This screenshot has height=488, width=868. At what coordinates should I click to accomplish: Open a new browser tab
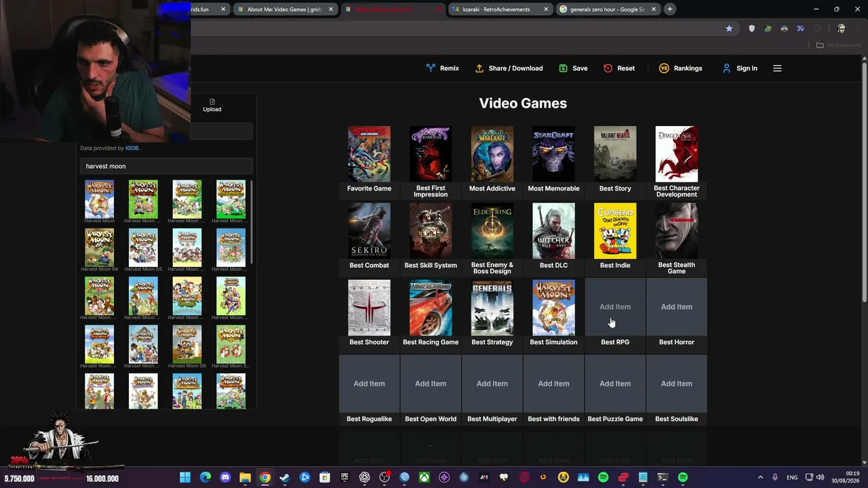point(669,9)
